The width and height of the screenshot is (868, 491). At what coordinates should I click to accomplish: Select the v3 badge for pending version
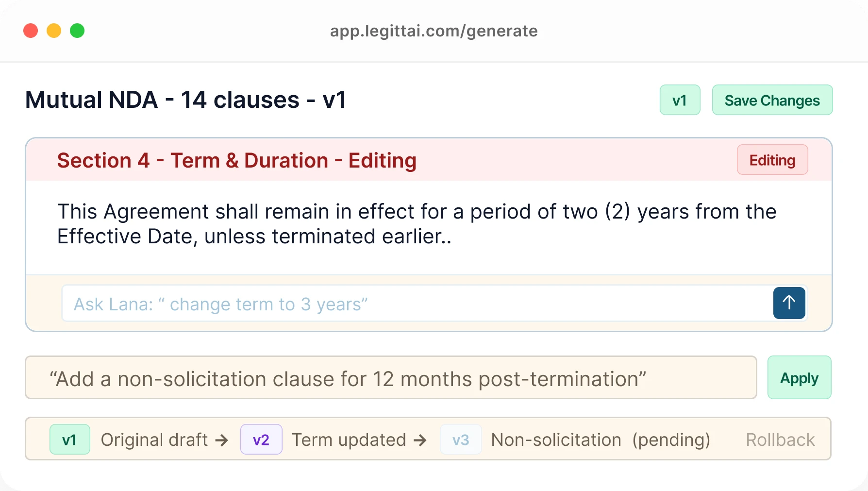click(x=460, y=439)
